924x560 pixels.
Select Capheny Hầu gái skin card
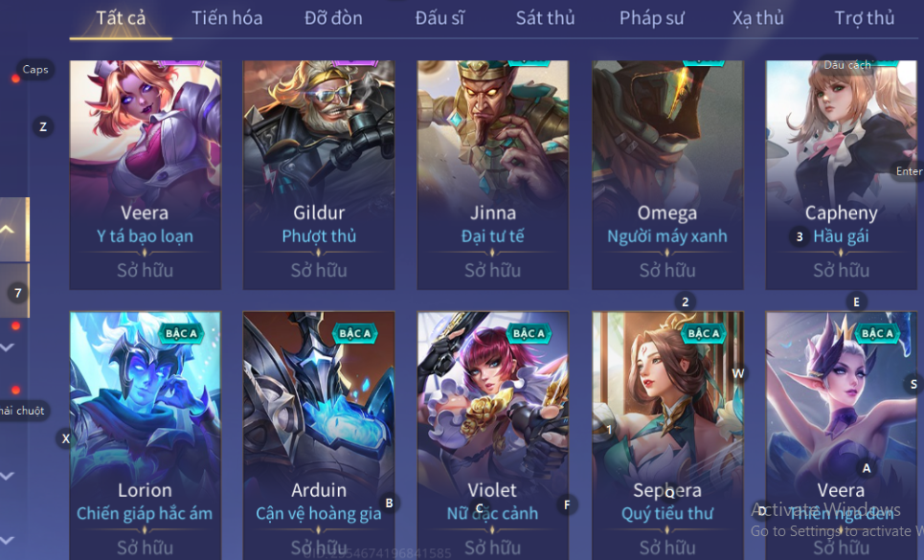(841, 175)
